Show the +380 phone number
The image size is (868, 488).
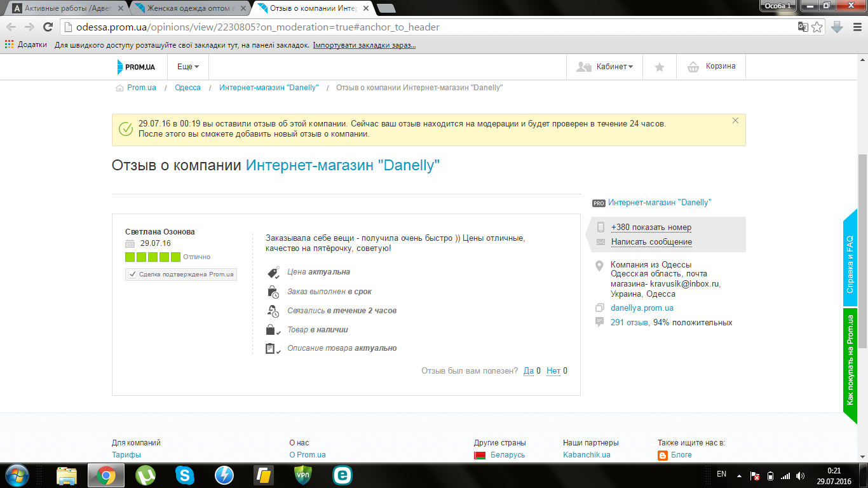(x=651, y=227)
